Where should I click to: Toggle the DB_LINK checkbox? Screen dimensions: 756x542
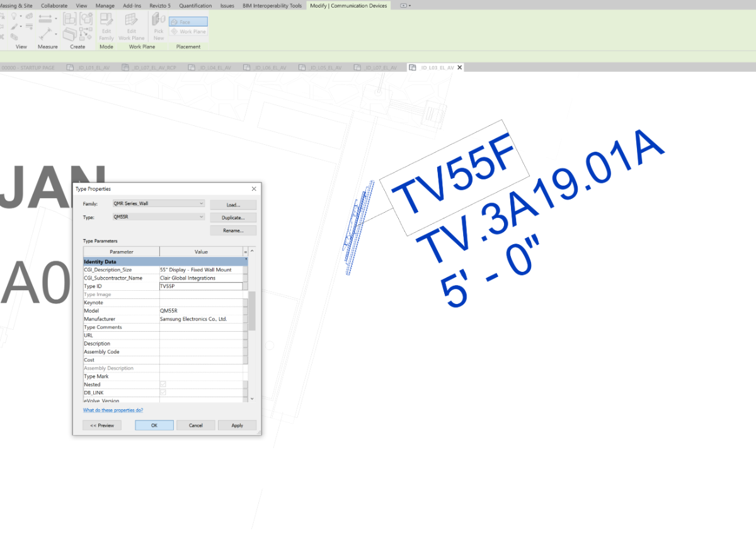pyautogui.click(x=163, y=392)
